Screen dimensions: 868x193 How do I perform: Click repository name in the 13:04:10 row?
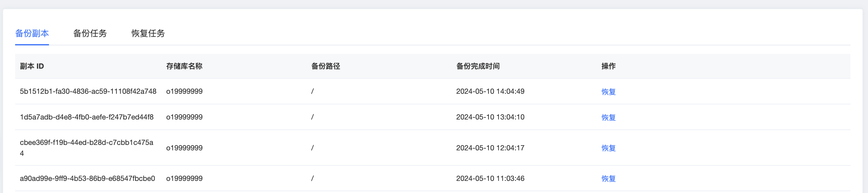click(x=184, y=117)
